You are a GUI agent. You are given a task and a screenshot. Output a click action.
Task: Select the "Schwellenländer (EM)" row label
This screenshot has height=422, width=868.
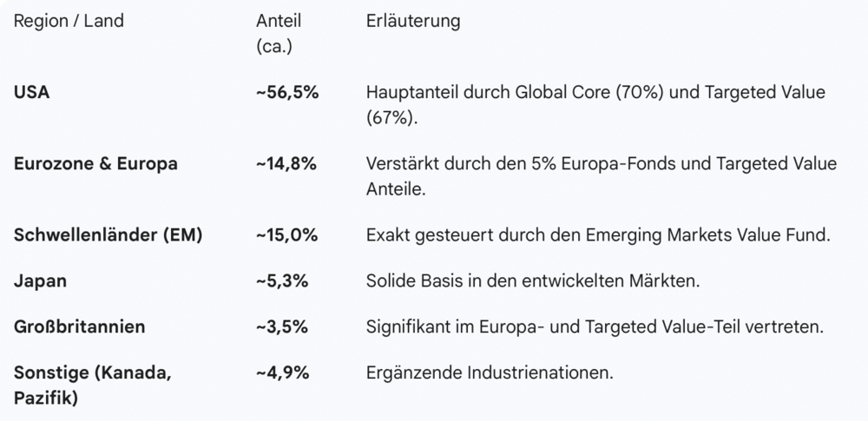108,234
